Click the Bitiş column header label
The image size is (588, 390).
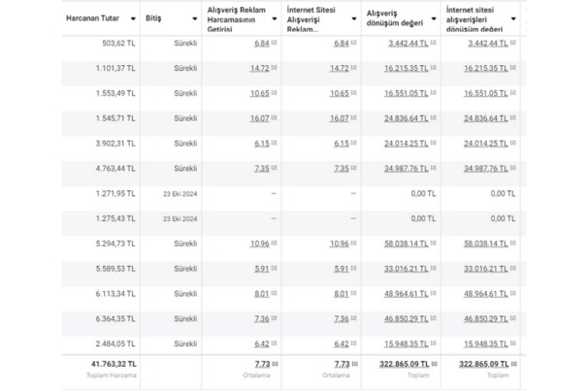coord(153,18)
